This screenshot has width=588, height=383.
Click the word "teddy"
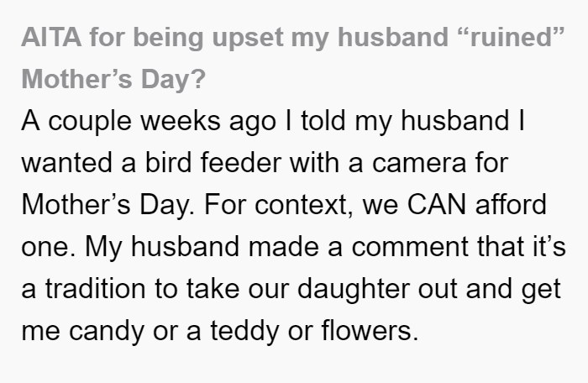point(244,332)
